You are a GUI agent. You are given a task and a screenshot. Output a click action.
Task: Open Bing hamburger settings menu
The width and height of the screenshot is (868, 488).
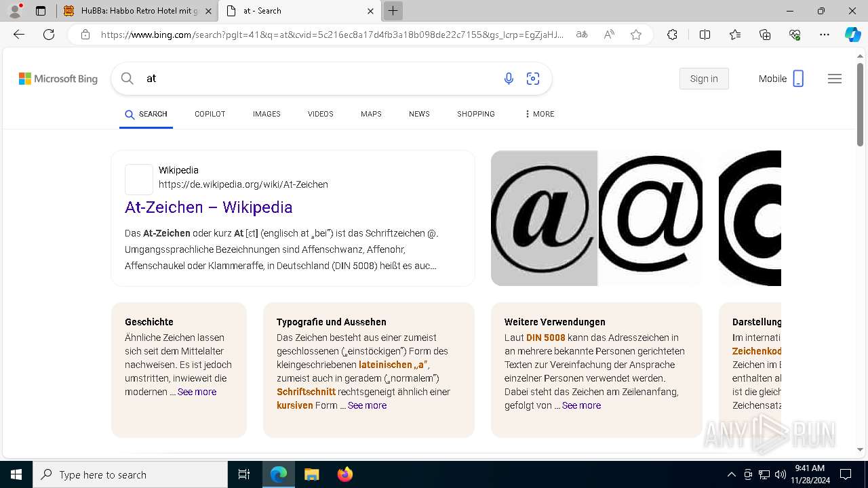[x=835, y=79]
